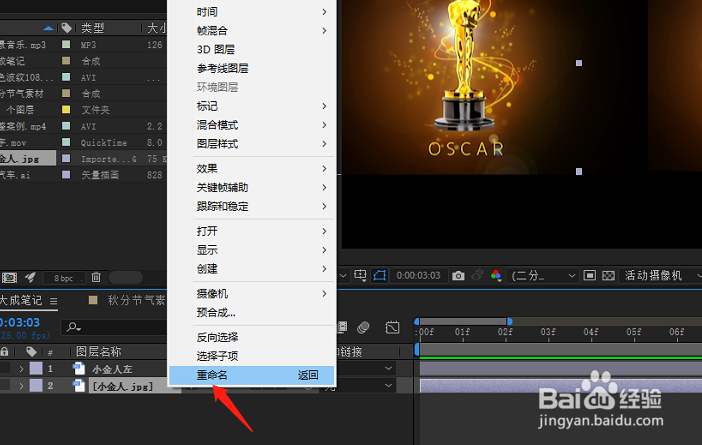702x445 pixels.
Task: Select the 子.mov QuickTime project item
Action: point(13,143)
